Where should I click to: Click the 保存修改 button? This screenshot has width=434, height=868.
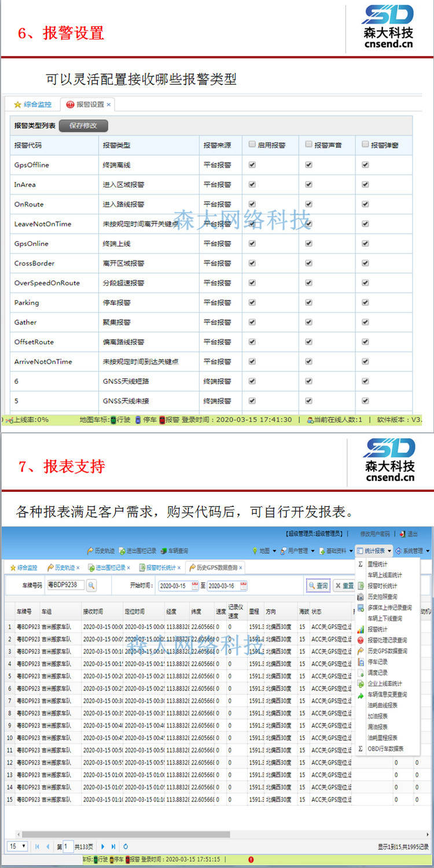[83, 125]
